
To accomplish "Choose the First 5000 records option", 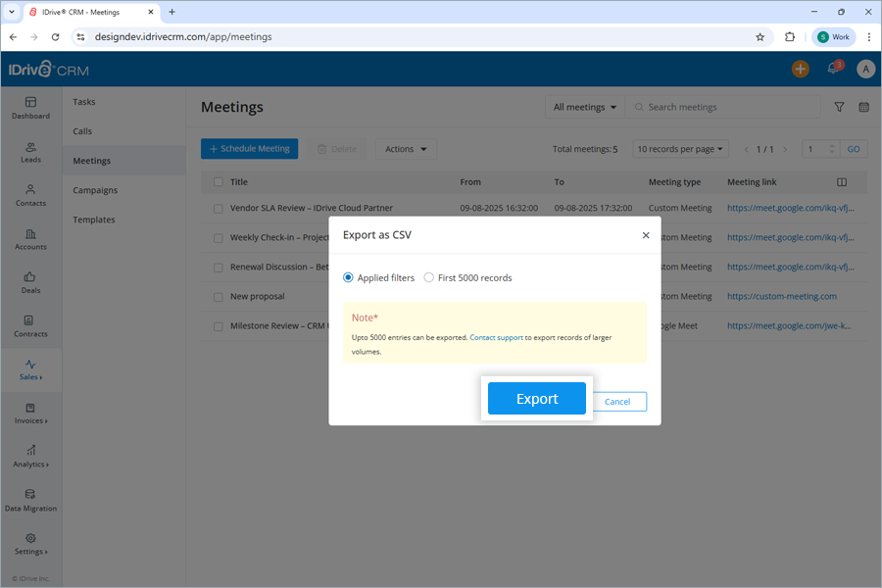I will point(427,277).
